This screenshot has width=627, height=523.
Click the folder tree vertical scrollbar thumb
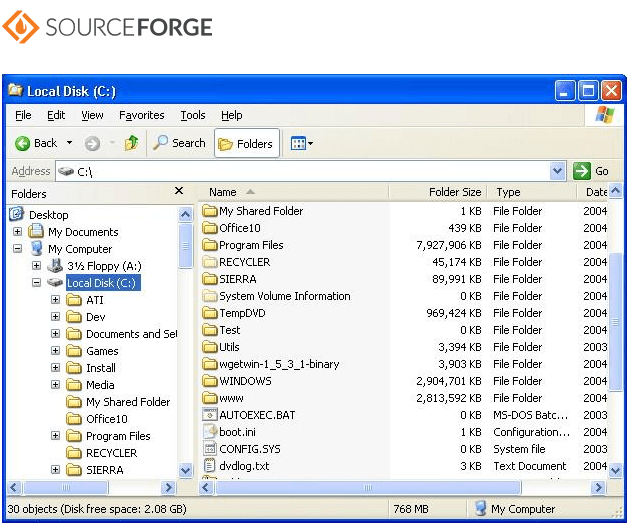click(185, 246)
